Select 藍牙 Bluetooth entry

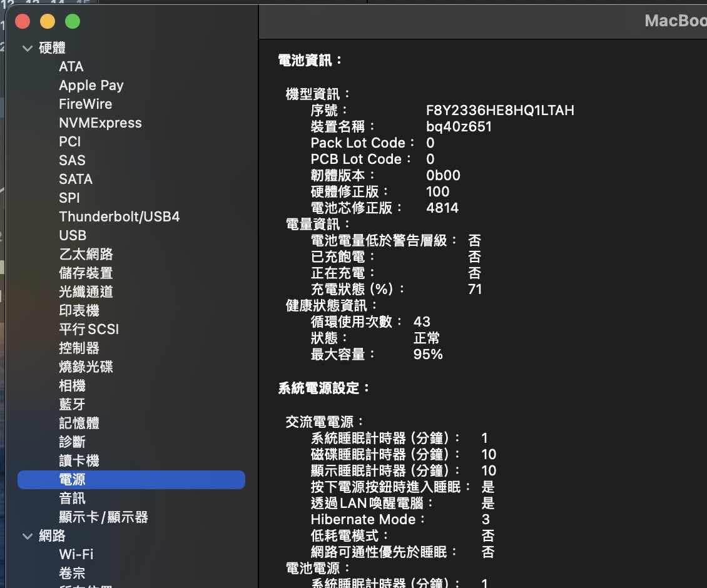(72, 405)
